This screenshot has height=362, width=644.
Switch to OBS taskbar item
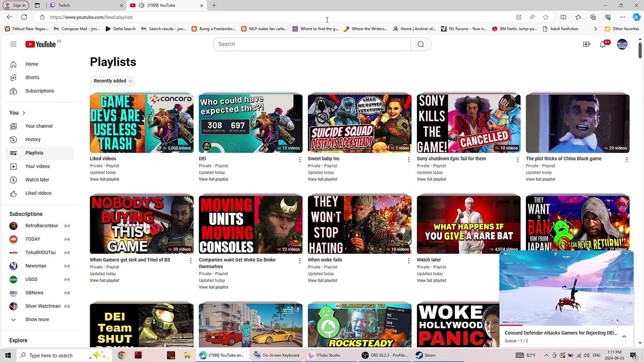click(385, 355)
